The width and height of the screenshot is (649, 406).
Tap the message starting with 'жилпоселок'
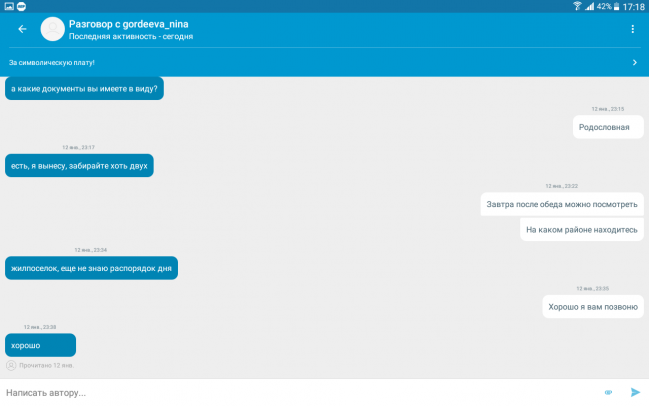coord(91,268)
